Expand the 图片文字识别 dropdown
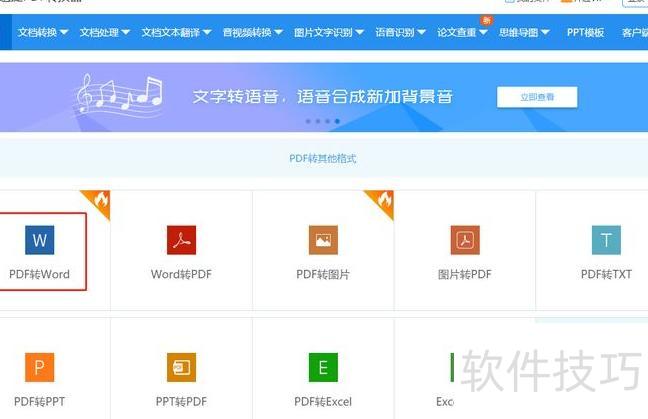648x419 pixels. [329, 32]
